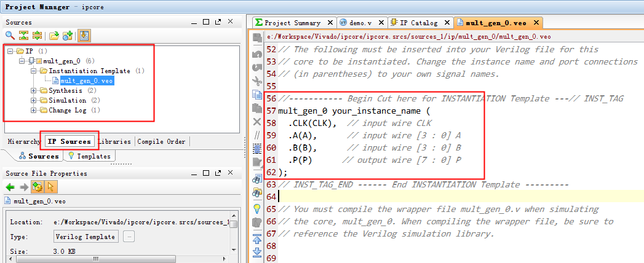644x263 pixels.
Task: Click the Cut scissors icon in editor
Action: point(257,80)
